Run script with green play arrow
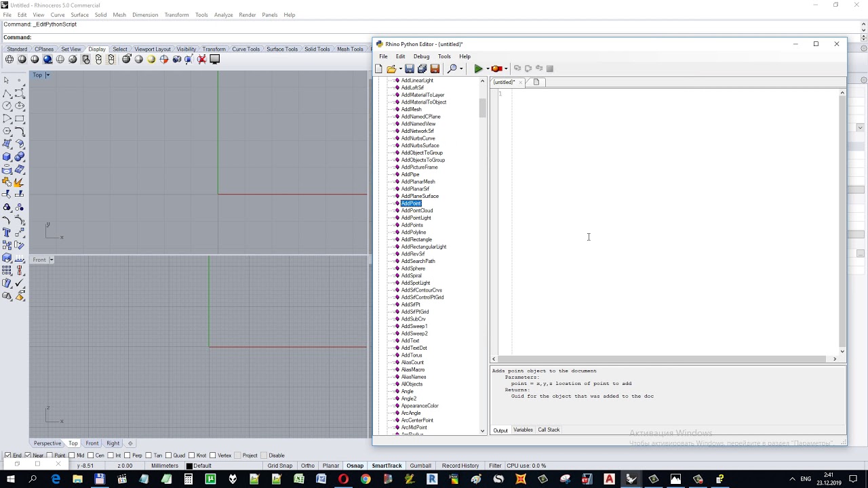Image resolution: width=868 pixels, height=488 pixels. 478,68
